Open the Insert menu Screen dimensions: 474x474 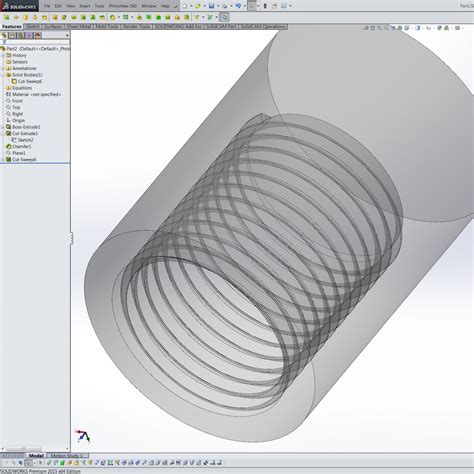pyautogui.click(x=85, y=6)
